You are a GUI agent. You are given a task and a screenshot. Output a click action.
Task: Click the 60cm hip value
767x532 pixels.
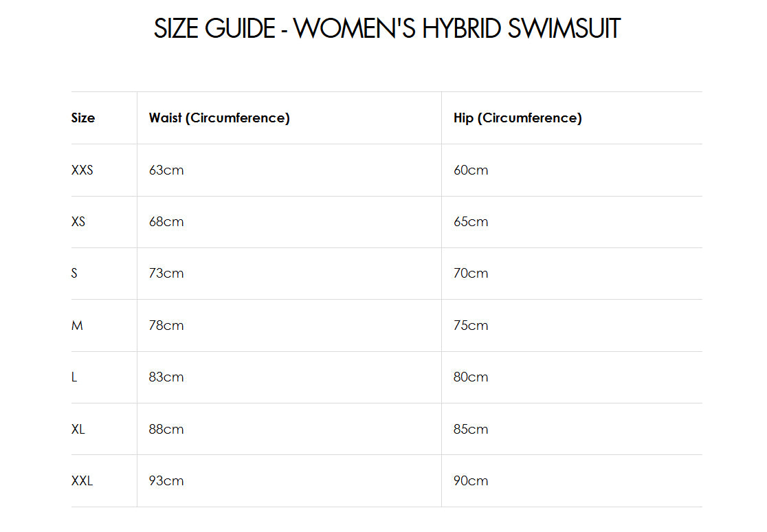click(x=471, y=170)
